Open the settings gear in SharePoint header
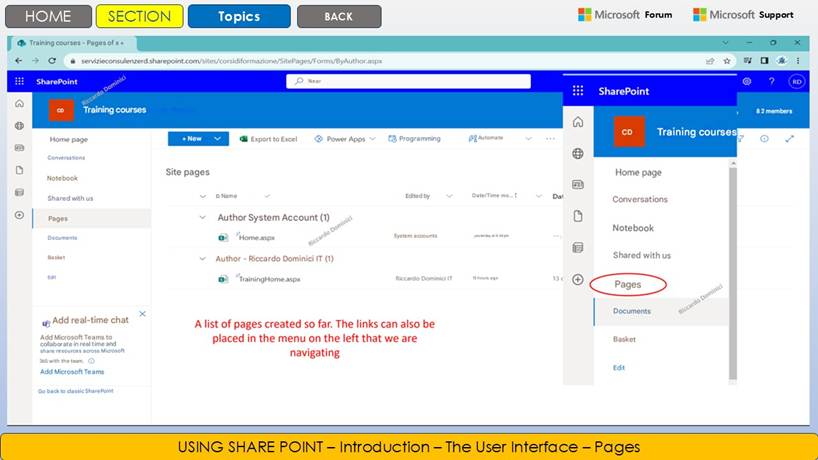Viewport: 818px width, 460px height. click(x=747, y=81)
